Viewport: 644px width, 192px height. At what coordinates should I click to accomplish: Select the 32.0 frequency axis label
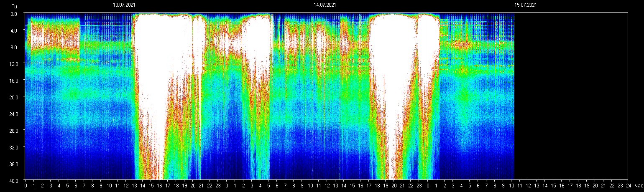coord(14,147)
